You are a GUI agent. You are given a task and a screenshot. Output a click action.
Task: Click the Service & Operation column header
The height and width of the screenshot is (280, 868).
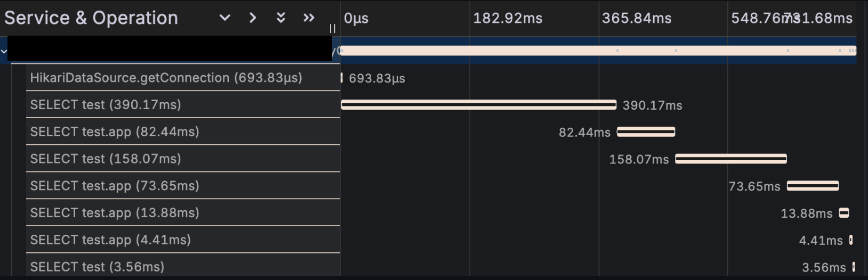(x=91, y=18)
